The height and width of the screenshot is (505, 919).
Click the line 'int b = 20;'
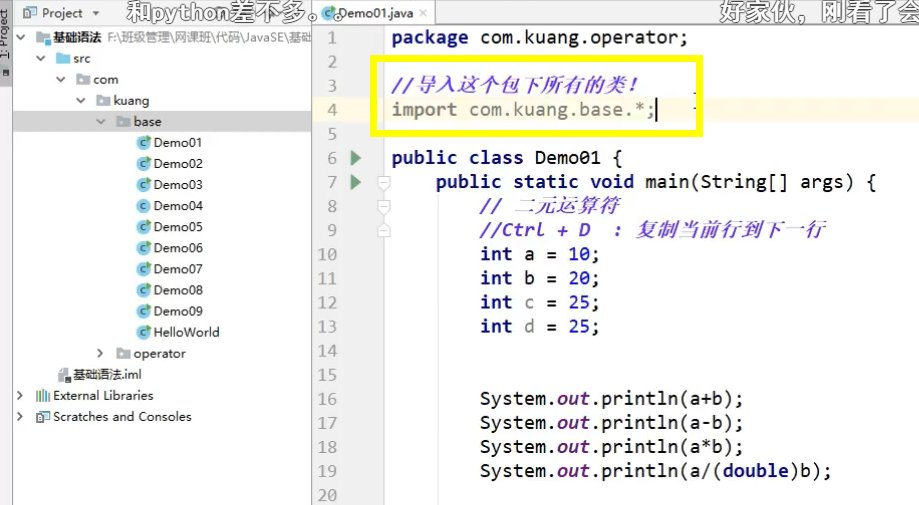539,278
